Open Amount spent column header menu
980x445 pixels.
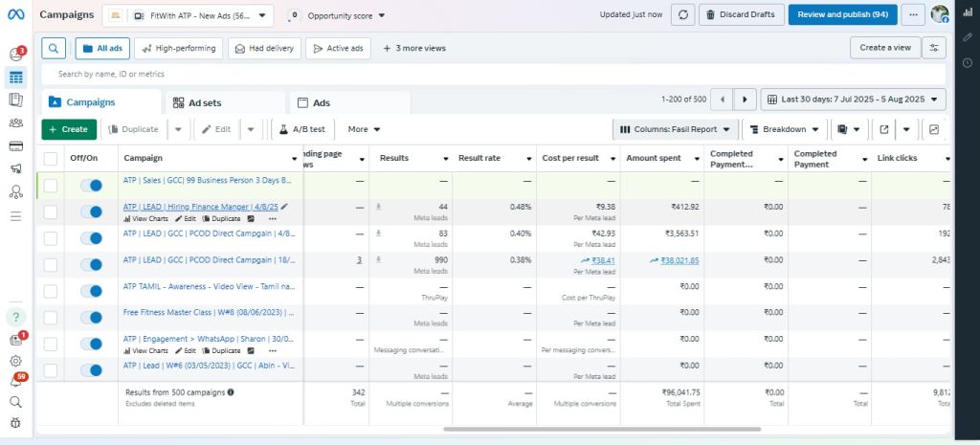click(x=697, y=159)
